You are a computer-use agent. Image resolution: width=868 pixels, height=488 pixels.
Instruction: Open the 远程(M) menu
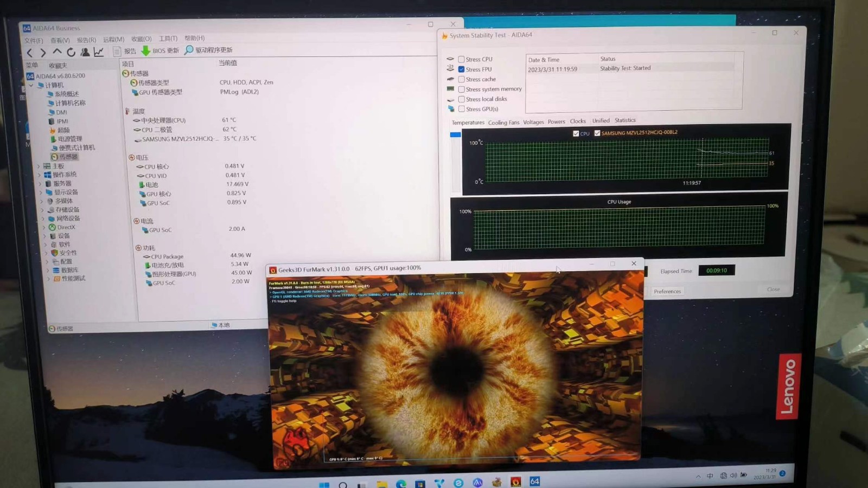coord(113,40)
